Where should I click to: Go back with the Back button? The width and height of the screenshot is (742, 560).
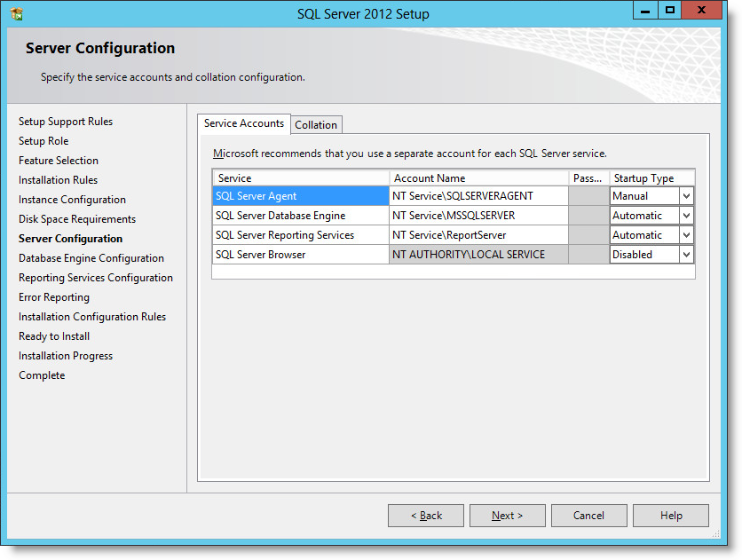(x=426, y=516)
